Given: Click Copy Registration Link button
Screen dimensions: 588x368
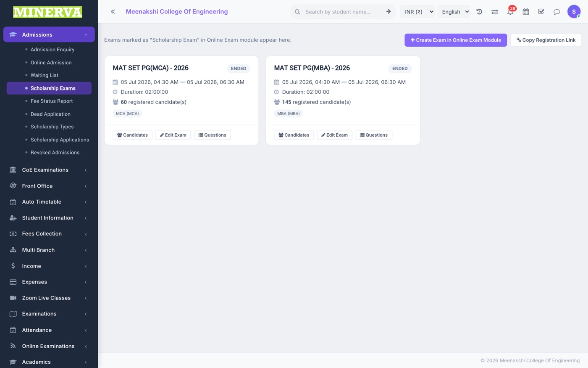Looking at the screenshot, I should coord(546,40).
